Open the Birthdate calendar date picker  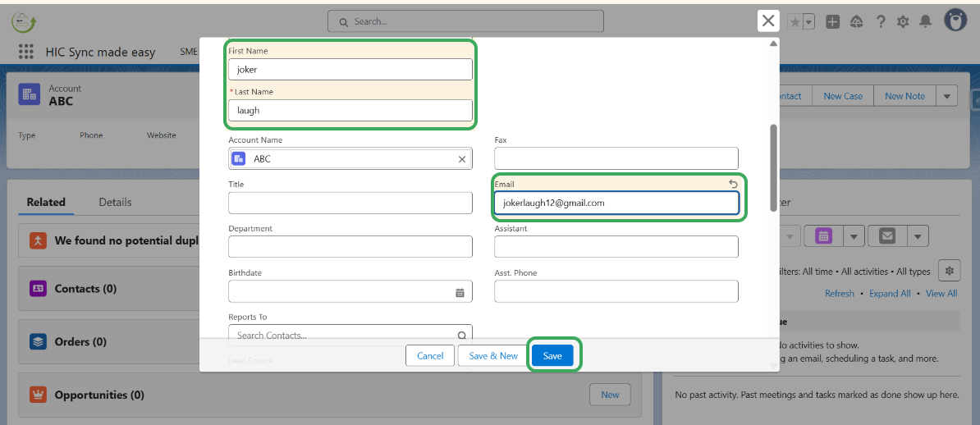point(460,292)
